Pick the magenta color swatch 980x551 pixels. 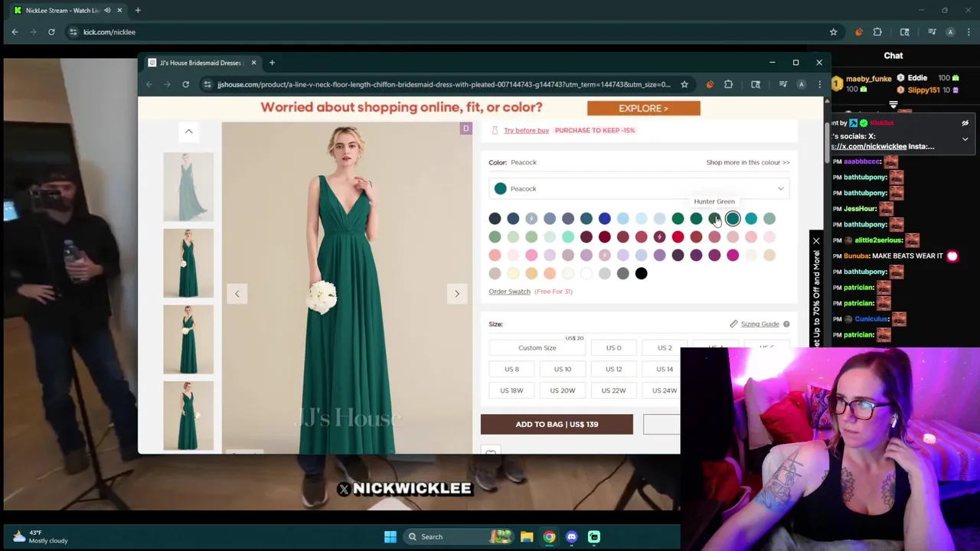click(x=733, y=255)
